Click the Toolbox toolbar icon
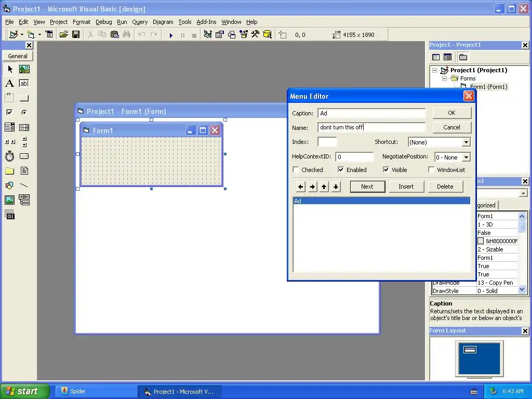 (x=256, y=34)
